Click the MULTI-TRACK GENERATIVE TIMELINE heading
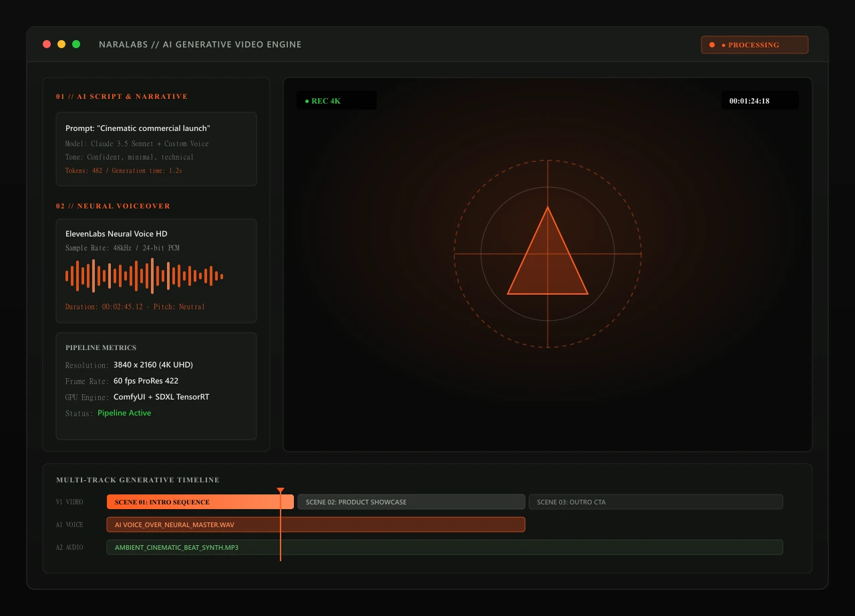 click(x=138, y=480)
